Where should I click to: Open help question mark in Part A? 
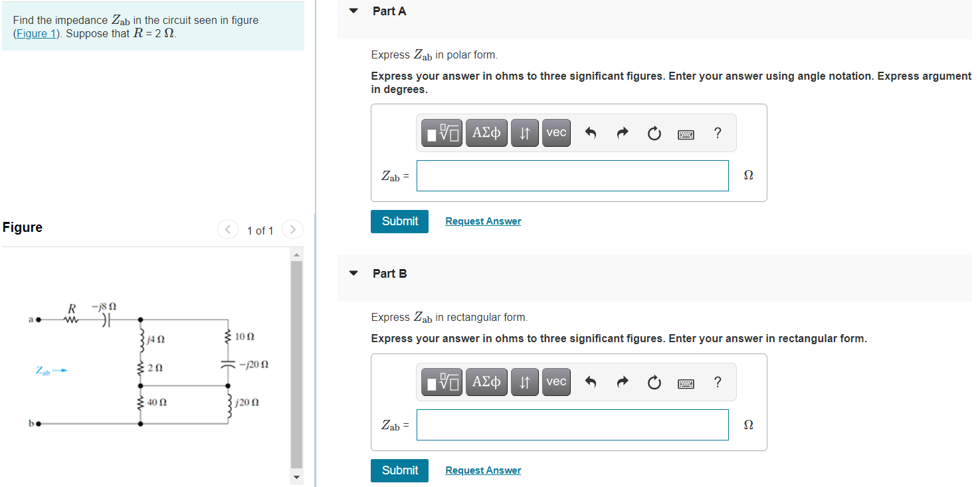click(x=717, y=133)
